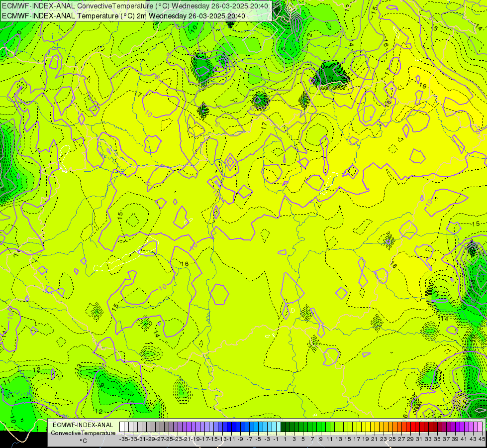Click the °C unit label in the legend
Image resolution: width=487 pixels, height=448 pixels.
coord(83,441)
